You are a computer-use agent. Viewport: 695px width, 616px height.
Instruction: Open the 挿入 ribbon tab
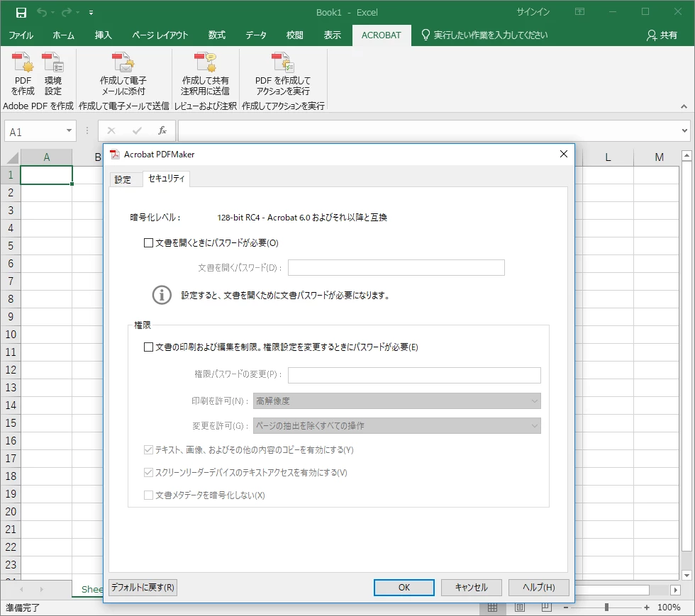point(104,35)
